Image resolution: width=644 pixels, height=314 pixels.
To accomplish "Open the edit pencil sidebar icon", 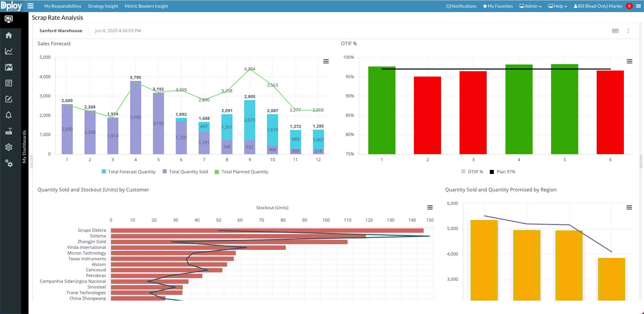I will click(x=9, y=99).
